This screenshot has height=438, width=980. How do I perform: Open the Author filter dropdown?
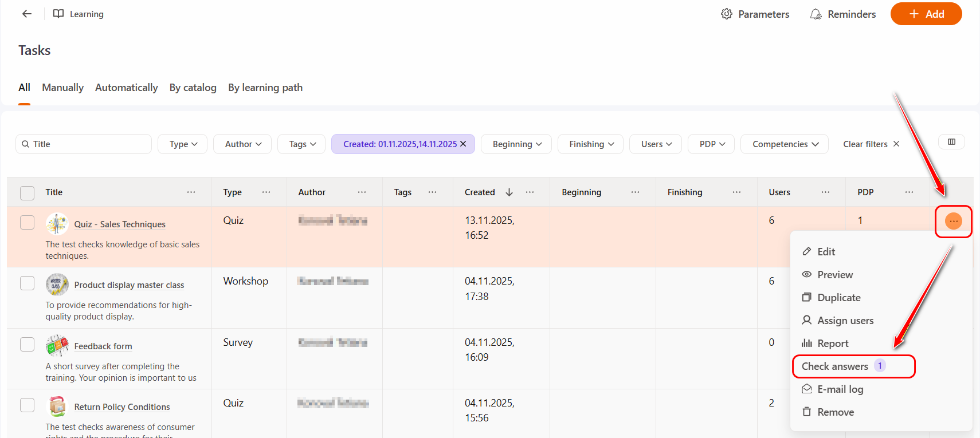pyautogui.click(x=243, y=144)
